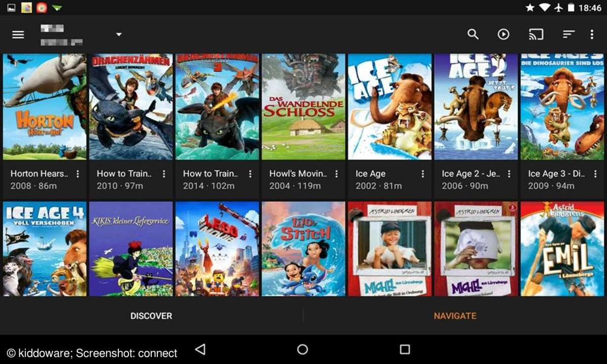
Task: Select the 'Horton Hears..' title text
Action: 39,173
